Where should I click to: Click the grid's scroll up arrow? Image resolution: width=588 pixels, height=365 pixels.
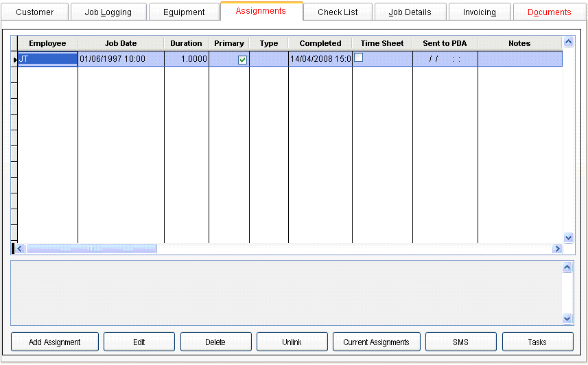point(568,42)
